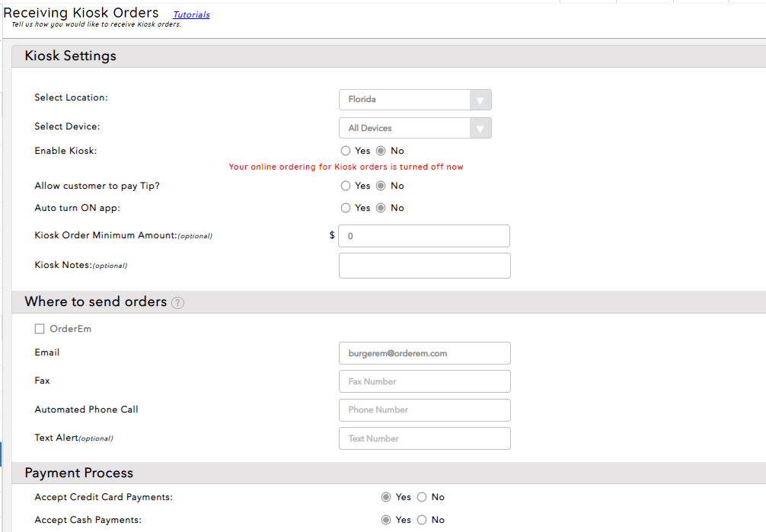Open the Tutorials link
The height and width of the screenshot is (532, 766).
(191, 14)
